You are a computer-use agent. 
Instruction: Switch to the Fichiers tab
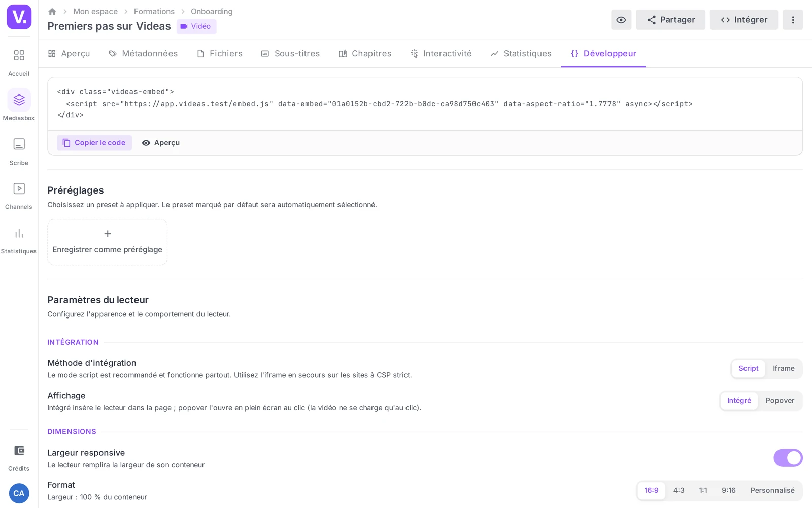click(x=220, y=53)
